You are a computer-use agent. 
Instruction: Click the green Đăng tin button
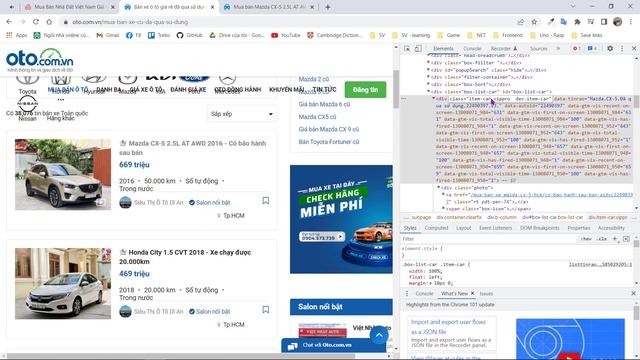[x=365, y=89]
